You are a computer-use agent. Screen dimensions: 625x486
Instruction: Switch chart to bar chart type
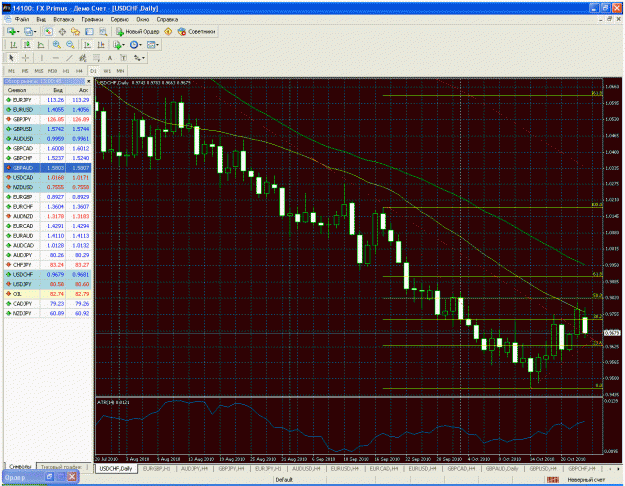(13, 45)
